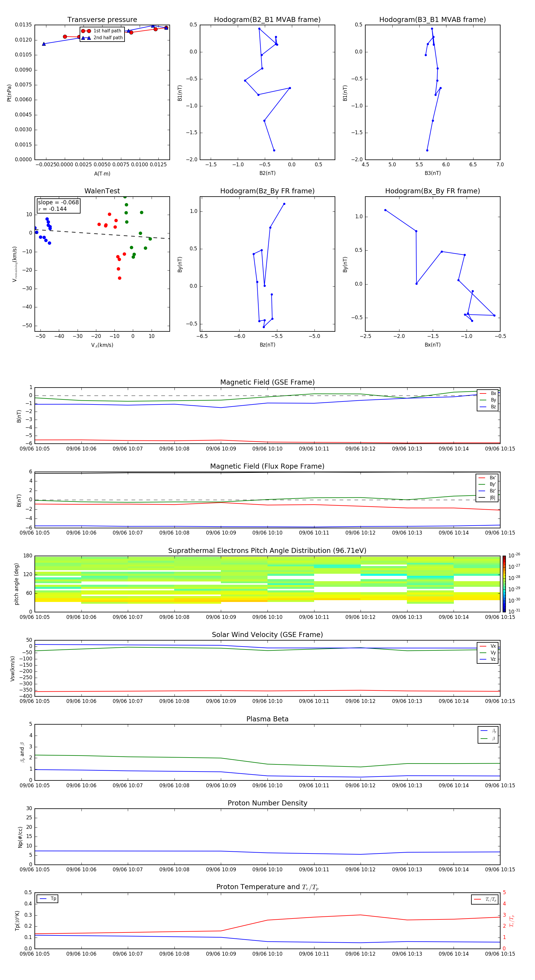Click the 'slope = -0.068' annotation
Screen dimensions: 535x980
[58, 203]
